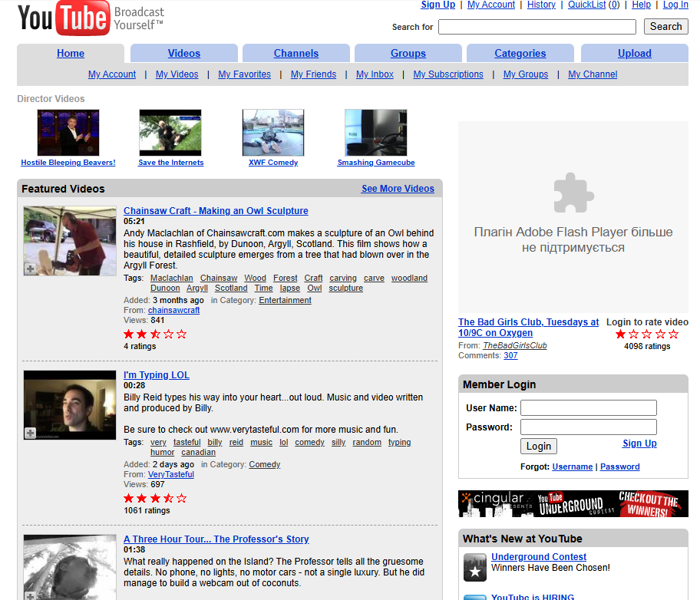Viewport: 700px width, 600px height.
Task: Switch to the Videos tab
Action: [x=184, y=54]
